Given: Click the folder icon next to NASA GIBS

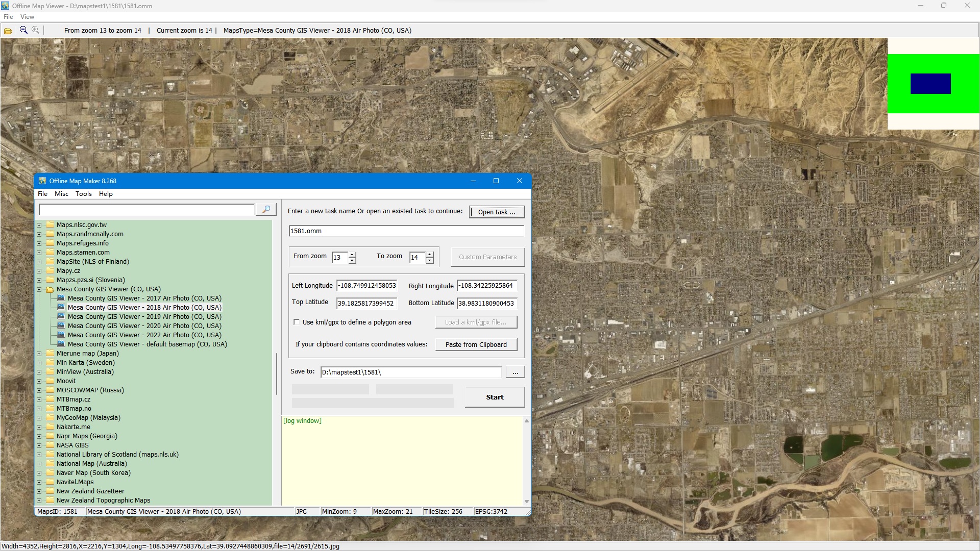Looking at the screenshot, I should pyautogui.click(x=50, y=445).
